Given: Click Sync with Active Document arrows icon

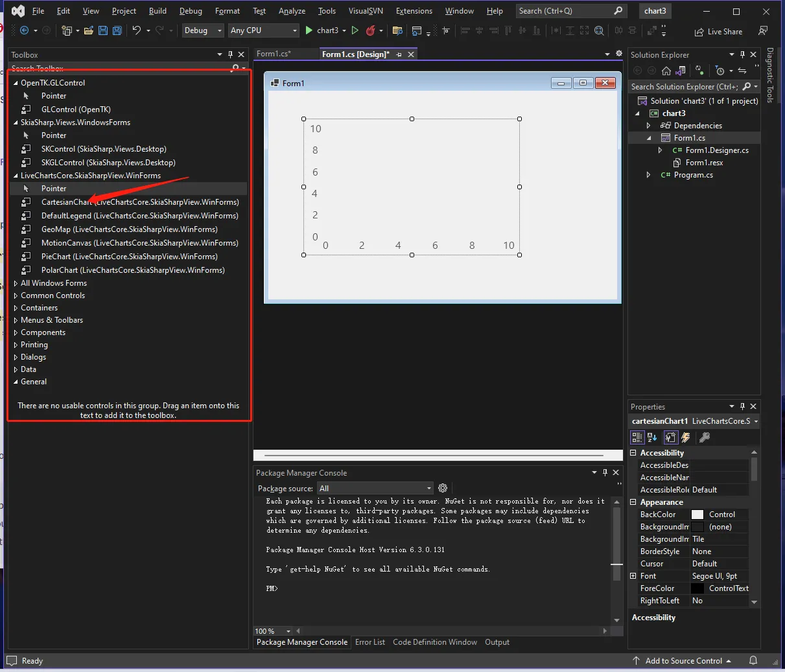Looking at the screenshot, I should click(742, 71).
